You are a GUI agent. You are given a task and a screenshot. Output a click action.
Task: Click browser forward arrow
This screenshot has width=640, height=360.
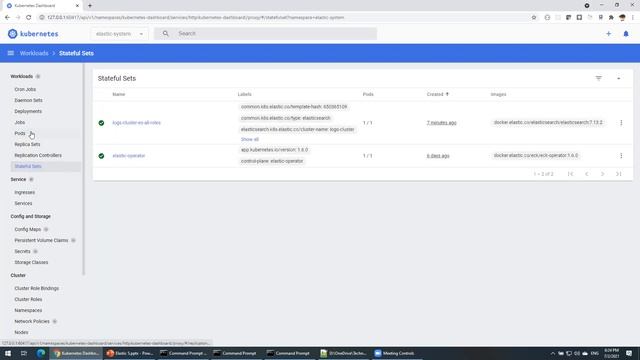click(18, 18)
